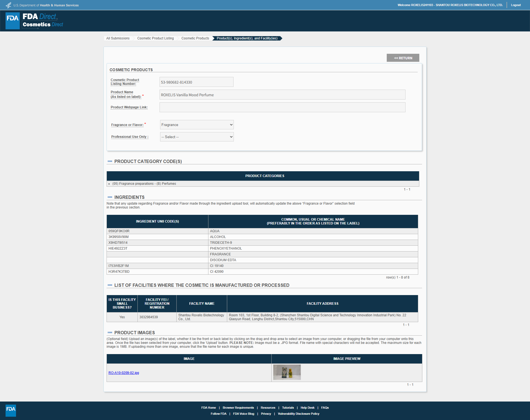Open the Professional Use Only dropdown
This screenshot has height=420, width=530.
pos(197,137)
